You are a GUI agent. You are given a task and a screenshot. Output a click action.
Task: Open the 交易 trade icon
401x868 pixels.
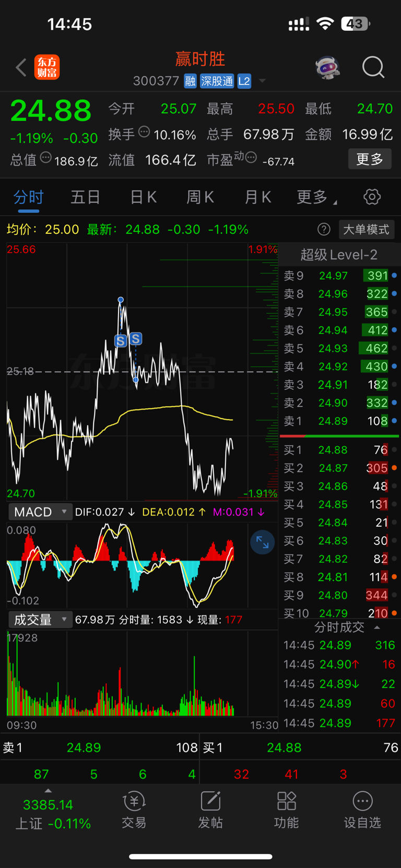134,810
